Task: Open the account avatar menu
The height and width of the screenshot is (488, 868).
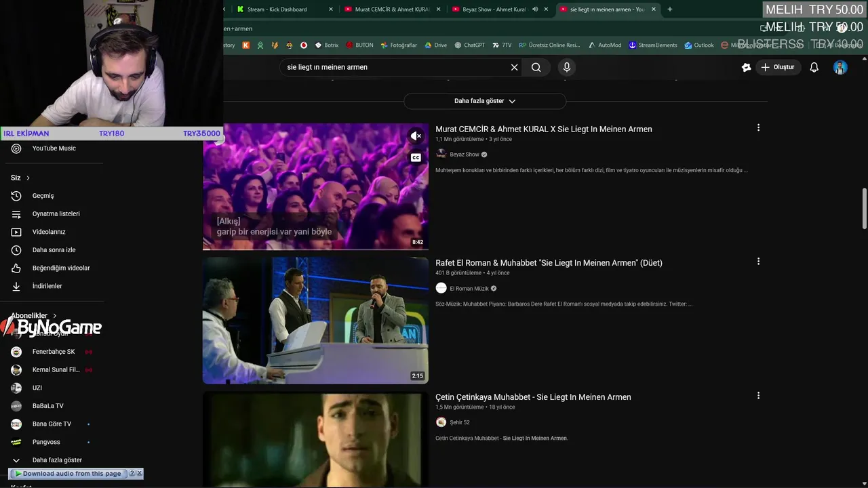Action: [840, 67]
